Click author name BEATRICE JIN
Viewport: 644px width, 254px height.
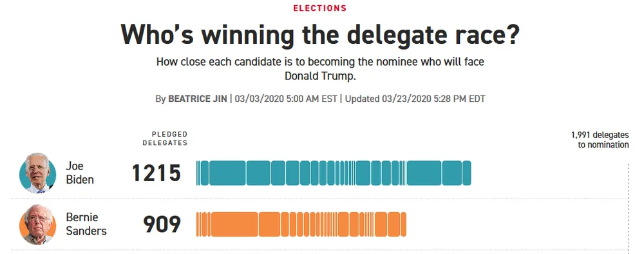tap(198, 99)
